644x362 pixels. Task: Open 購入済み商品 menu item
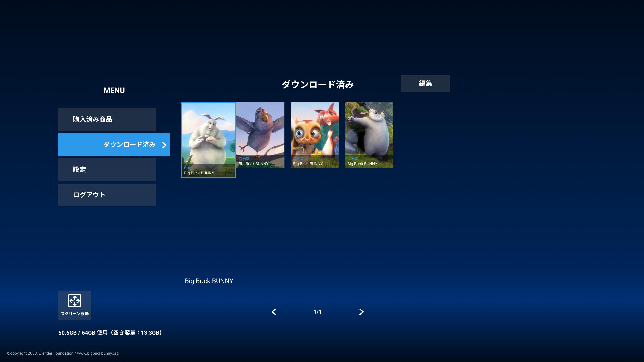click(x=107, y=119)
